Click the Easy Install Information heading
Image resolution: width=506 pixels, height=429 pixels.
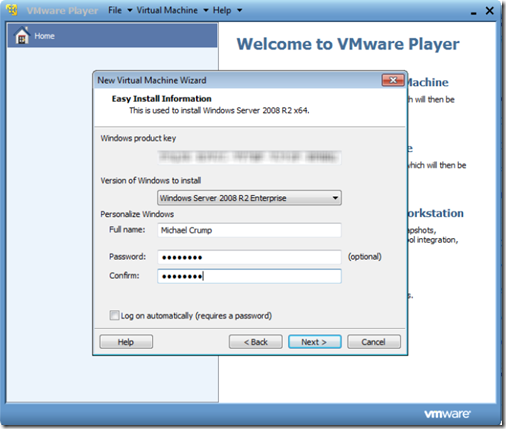point(162,99)
